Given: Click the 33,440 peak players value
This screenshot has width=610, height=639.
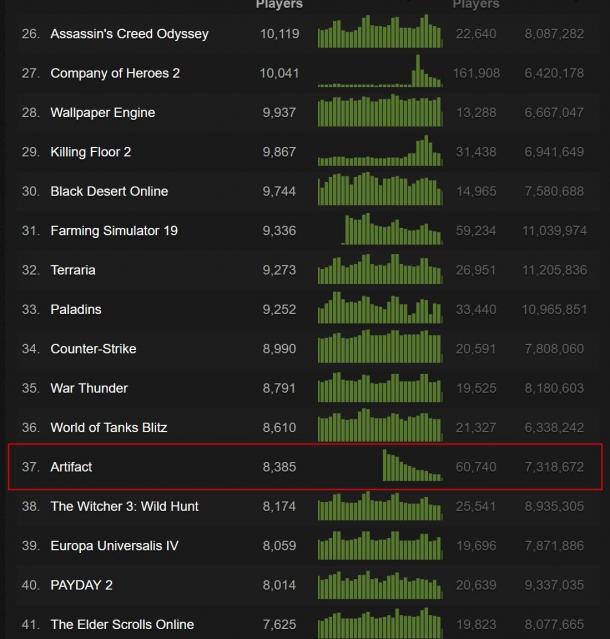Looking at the screenshot, I should tap(476, 310).
